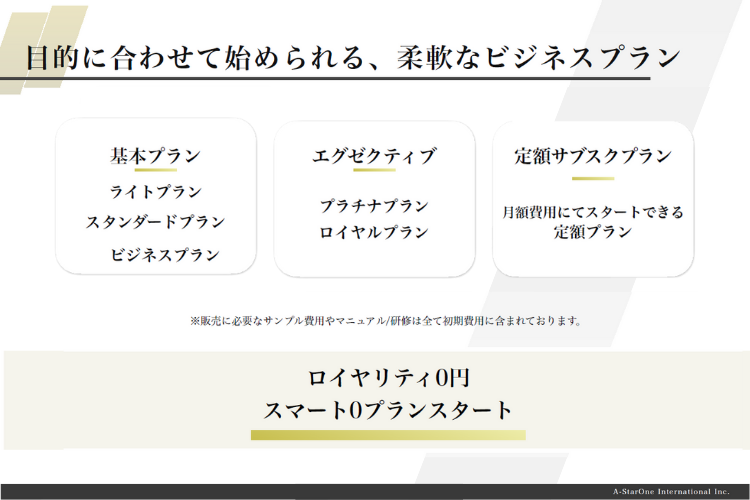Select ライトプラン in the basic plan card

tap(155, 191)
